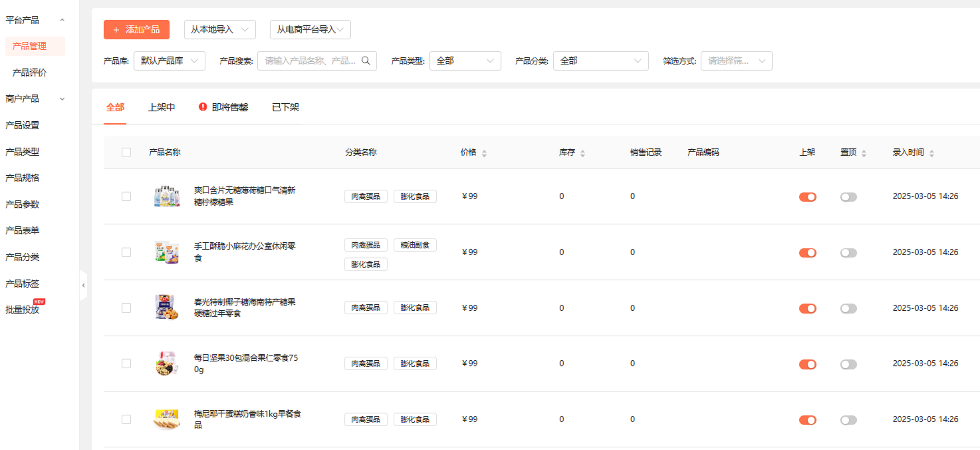Open the 产品库 默认产品库 dropdown
980x450 pixels.
click(x=169, y=60)
